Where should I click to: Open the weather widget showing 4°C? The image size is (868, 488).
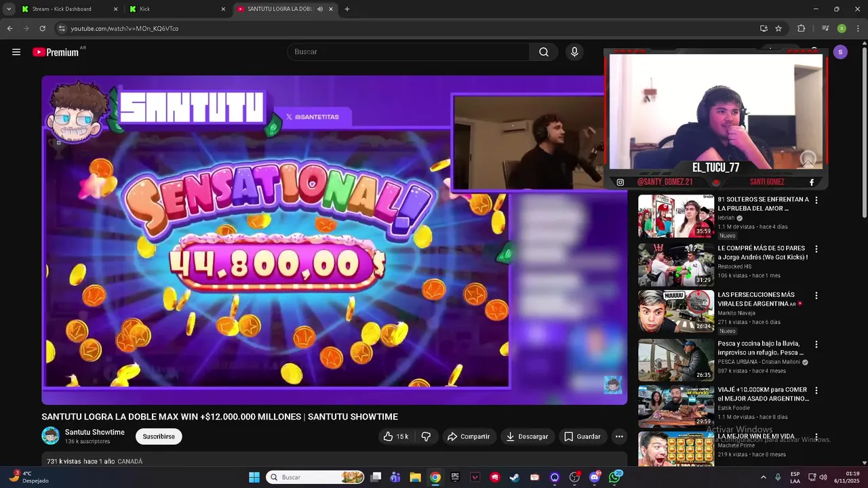tap(28, 477)
